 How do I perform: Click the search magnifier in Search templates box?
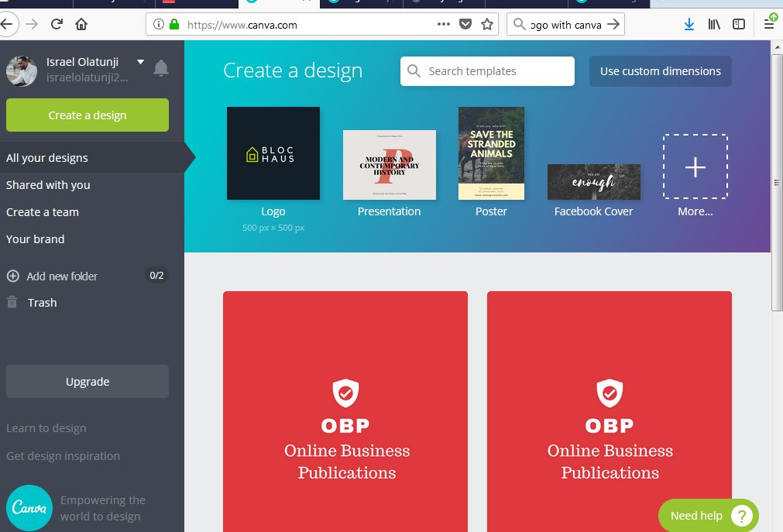tap(415, 70)
